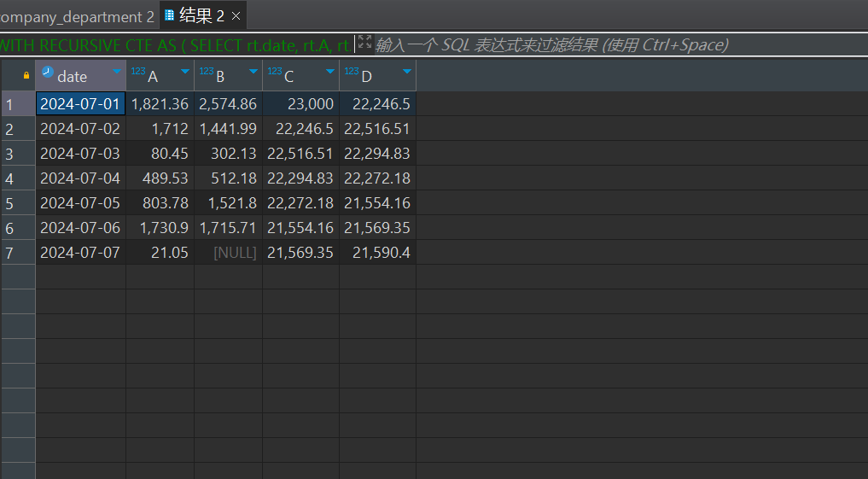Viewport: 868px width, 479px height.
Task: Select the cell 302.13
Action: pyautogui.click(x=228, y=154)
